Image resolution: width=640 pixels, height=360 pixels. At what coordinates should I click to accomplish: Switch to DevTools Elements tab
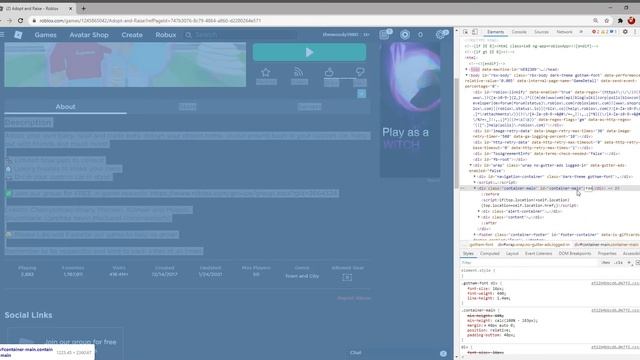pyautogui.click(x=496, y=32)
